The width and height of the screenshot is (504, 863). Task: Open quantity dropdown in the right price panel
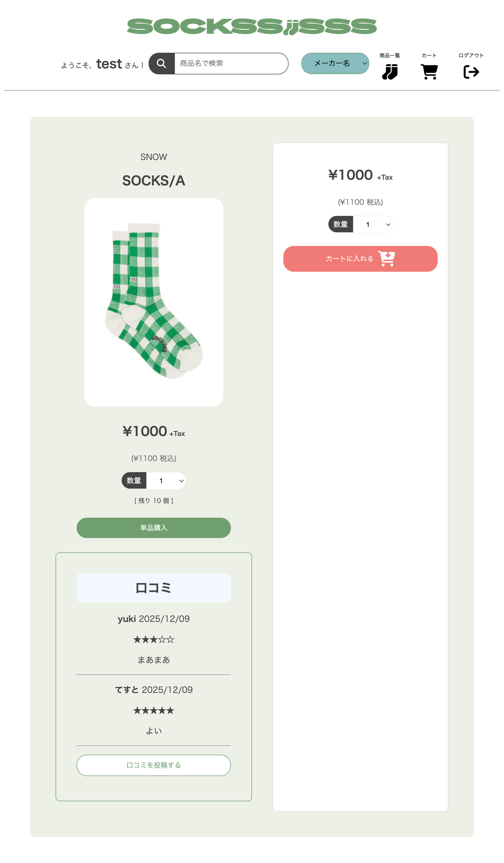coord(372,225)
